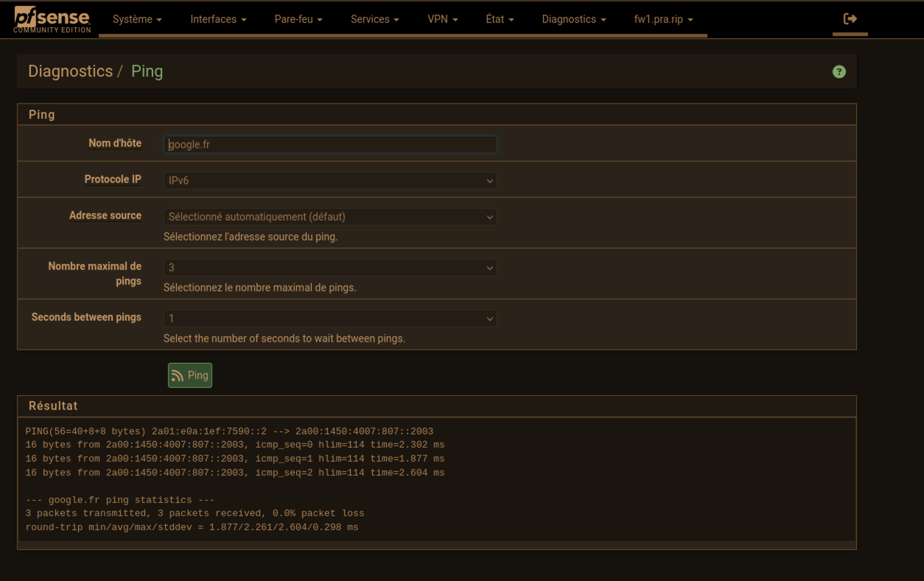Open the Nombre maximal de pings dropdown
Screen dimensions: 924x581
(x=330, y=267)
